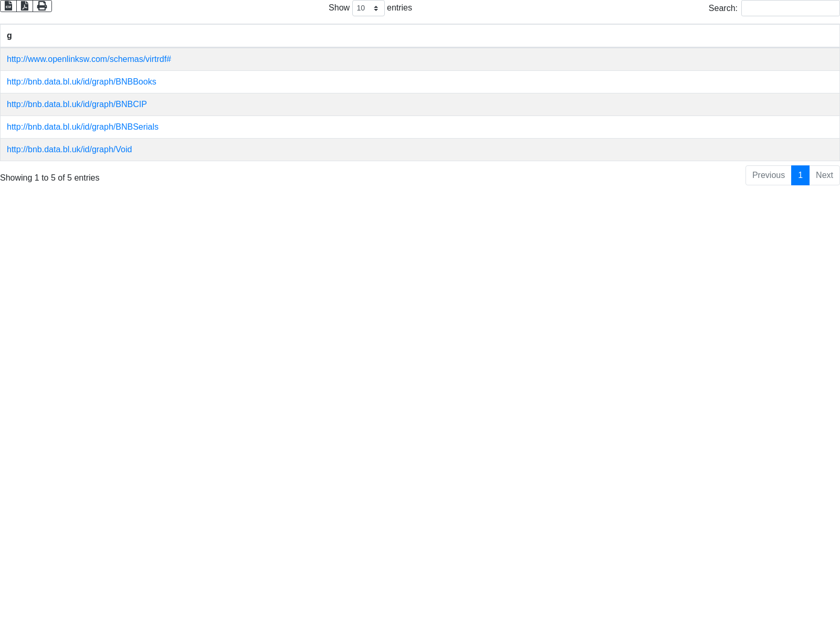
Task: Click the Search label text
Action: pyautogui.click(x=722, y=8)
